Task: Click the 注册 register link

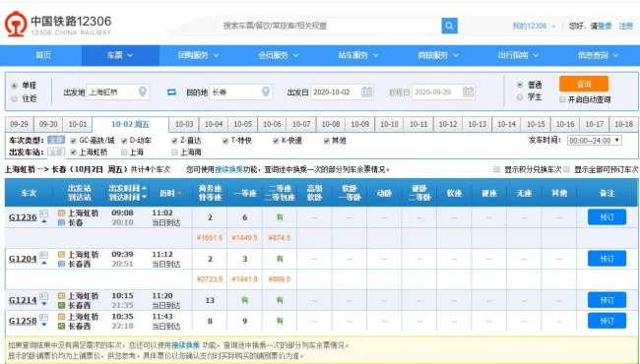Action: [625, 27]
